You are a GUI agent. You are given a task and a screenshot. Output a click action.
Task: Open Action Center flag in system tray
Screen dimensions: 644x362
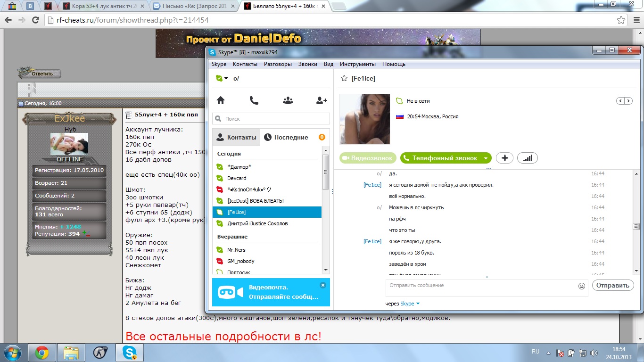coord(561,353)
